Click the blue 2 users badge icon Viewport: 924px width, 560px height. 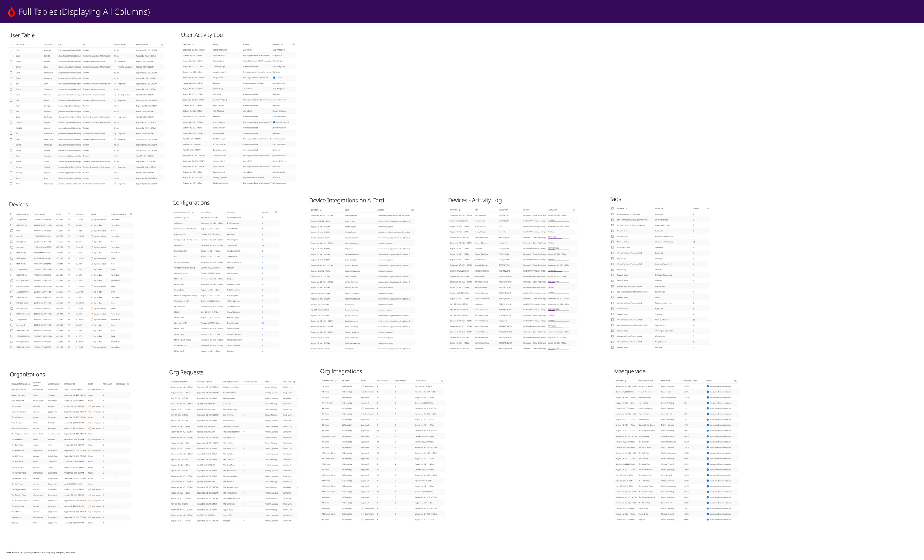[274, 78]
